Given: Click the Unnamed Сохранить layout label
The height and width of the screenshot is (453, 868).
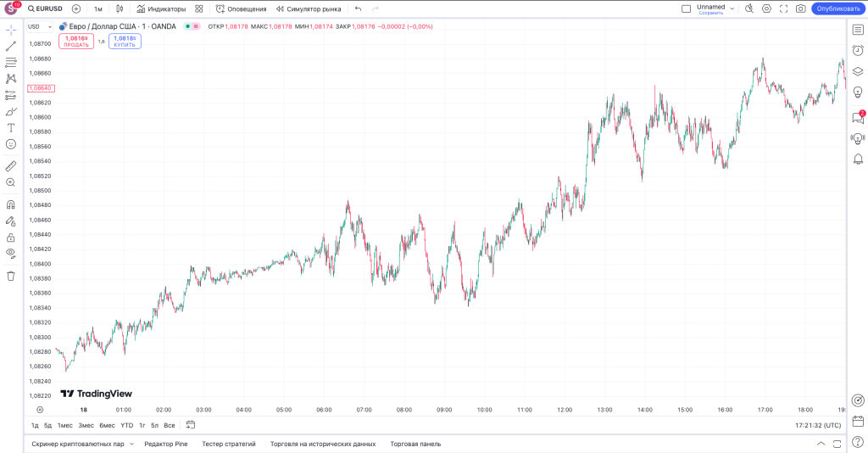Looking at the screenshot, I should point(711,8).
